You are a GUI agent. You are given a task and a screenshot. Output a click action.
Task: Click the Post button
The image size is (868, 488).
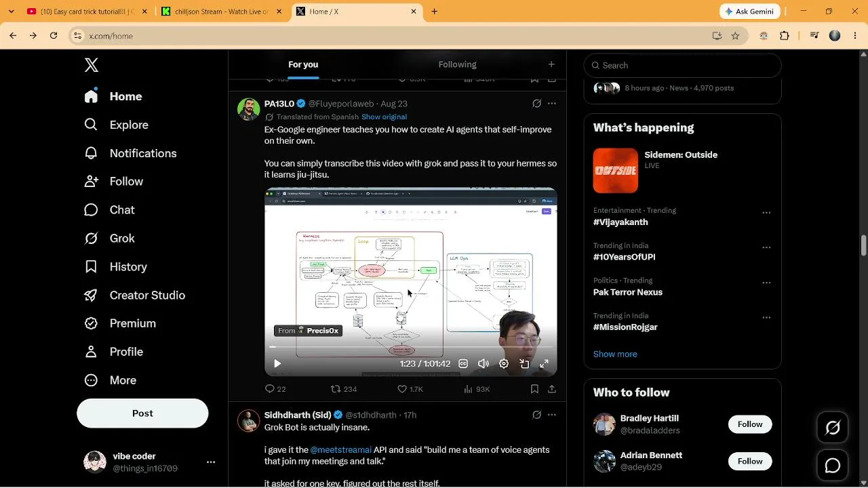point(142,413)
